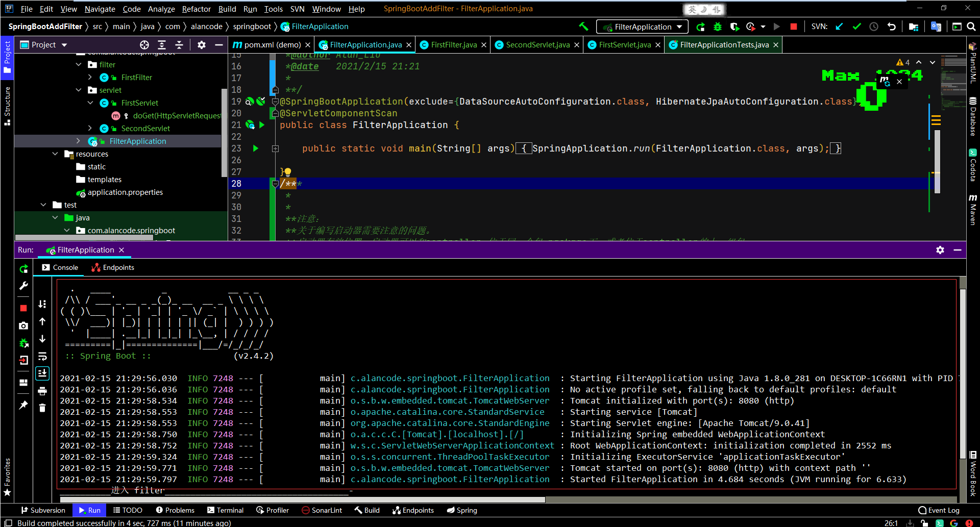
Task: Toggle soft-wrap in console
Action: pos(42,356)
